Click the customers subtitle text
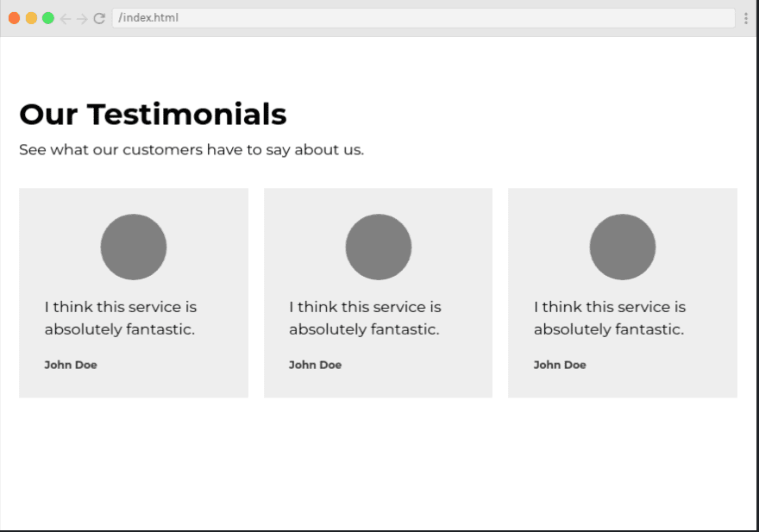Image resolution: width=759 pixels, height=532 pixels. click(x=191, y=149)
